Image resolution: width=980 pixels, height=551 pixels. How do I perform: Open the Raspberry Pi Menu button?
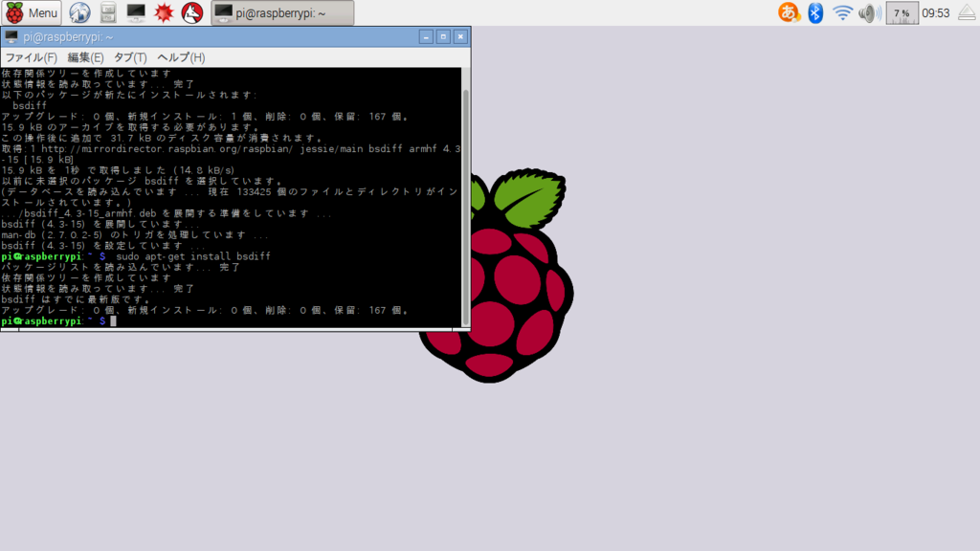[x=32, y=12]
